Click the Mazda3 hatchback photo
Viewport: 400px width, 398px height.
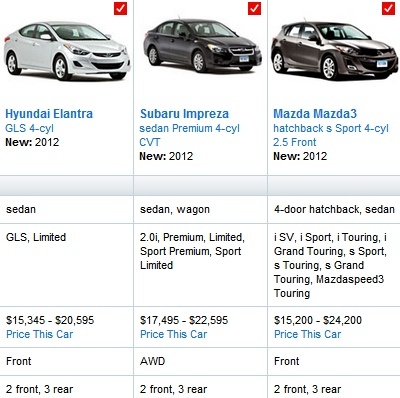click(x=335, y=50)
